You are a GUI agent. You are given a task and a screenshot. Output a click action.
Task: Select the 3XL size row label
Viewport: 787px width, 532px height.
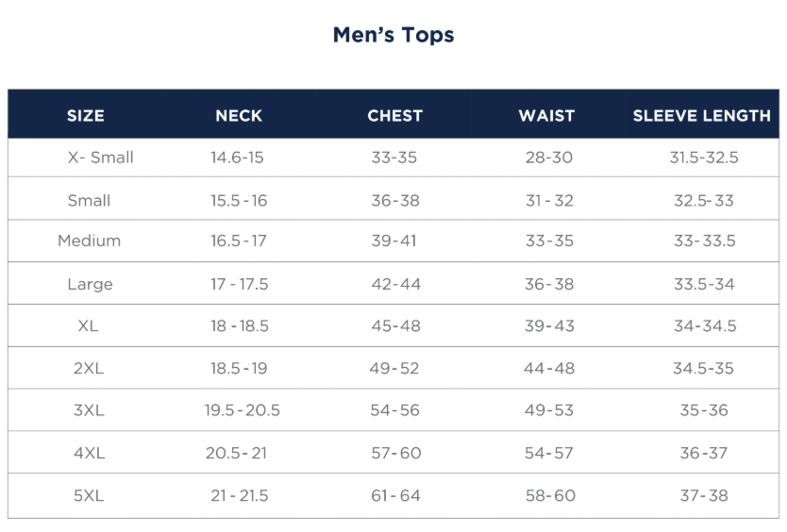[89, 410]
